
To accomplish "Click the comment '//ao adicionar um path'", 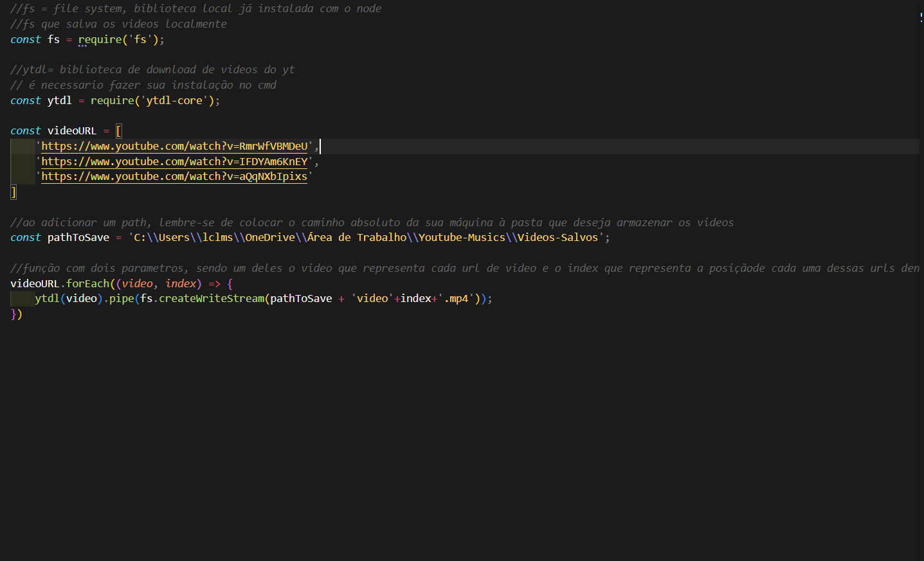I will coord(372,223).
